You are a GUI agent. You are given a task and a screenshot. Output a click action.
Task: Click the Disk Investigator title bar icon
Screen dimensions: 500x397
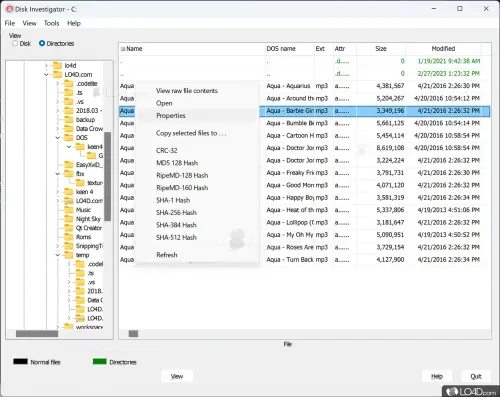tap(9, 9)
